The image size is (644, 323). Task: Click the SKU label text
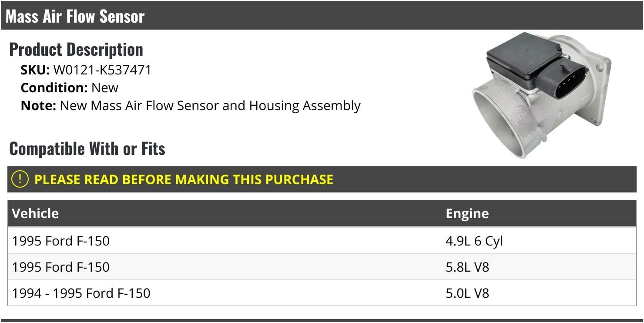pos(35,70)
